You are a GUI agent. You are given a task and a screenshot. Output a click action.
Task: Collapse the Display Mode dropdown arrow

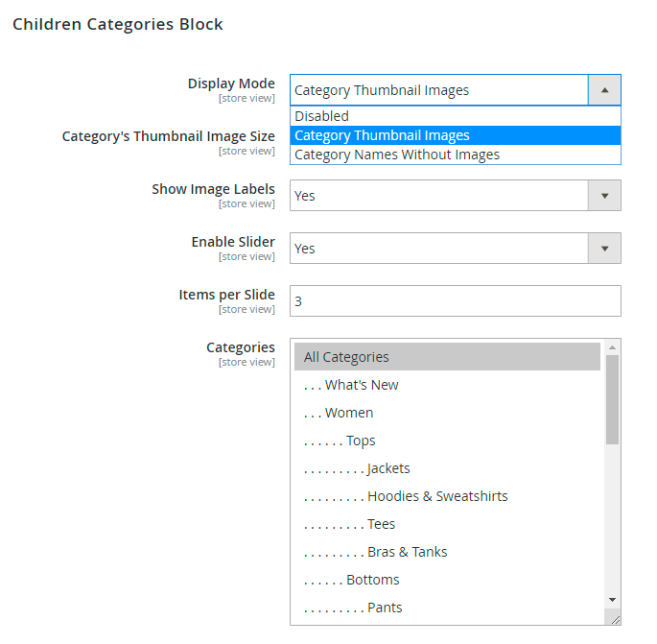coord(604,90)
